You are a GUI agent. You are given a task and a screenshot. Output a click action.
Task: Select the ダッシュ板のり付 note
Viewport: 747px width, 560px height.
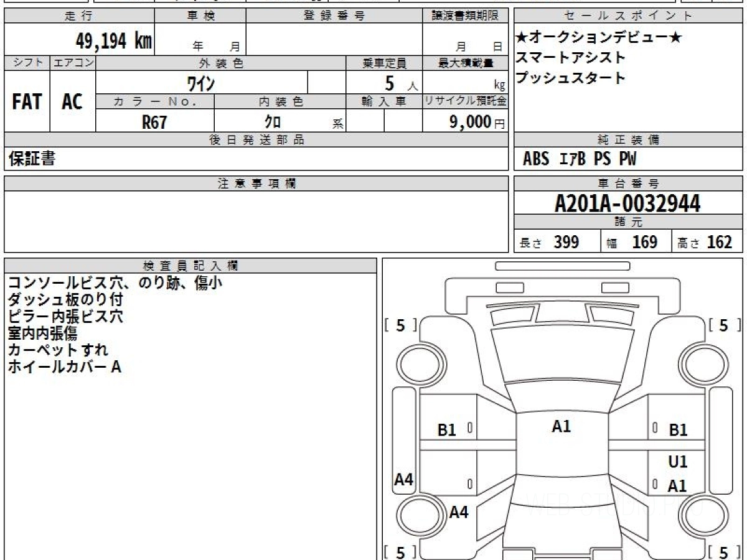[65, 300]
